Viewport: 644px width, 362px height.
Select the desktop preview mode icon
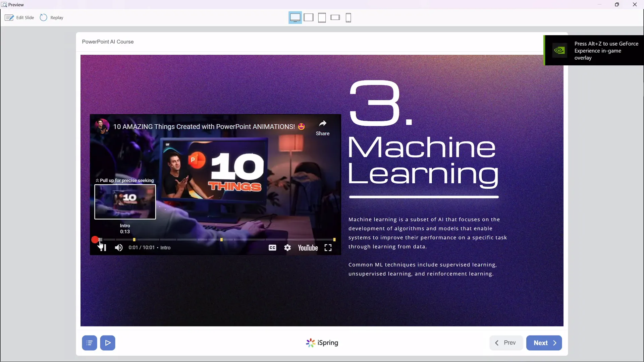(x=295, y=17)
